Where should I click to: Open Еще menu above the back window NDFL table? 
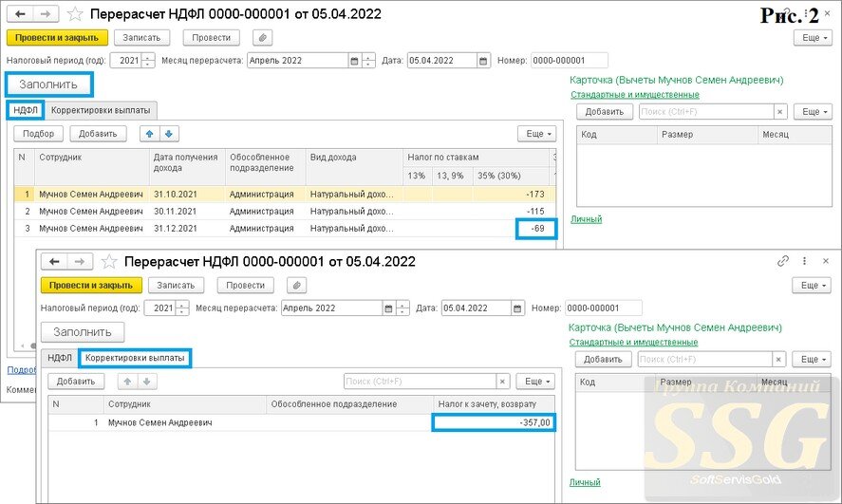tap(537, 134)
